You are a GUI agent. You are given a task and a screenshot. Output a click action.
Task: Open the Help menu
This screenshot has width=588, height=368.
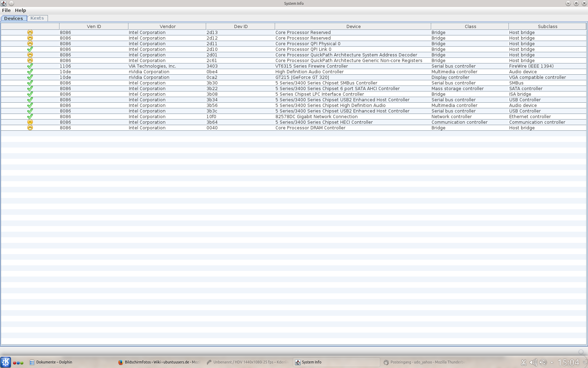(21, 11)
